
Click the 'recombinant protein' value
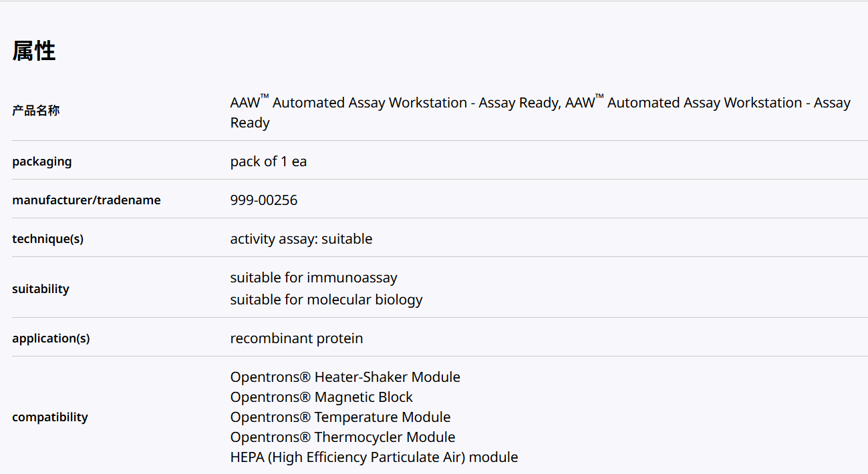(297, 338)
